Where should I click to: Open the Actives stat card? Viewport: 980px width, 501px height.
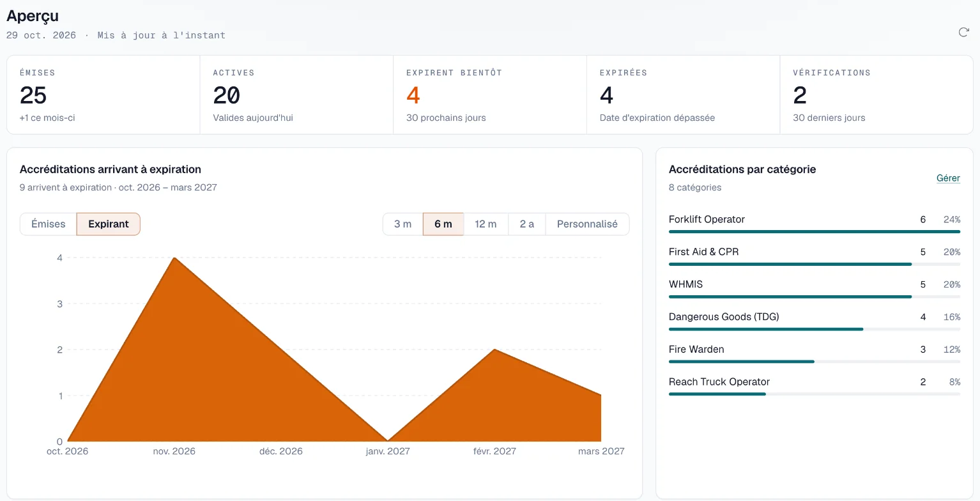[296, 95]
